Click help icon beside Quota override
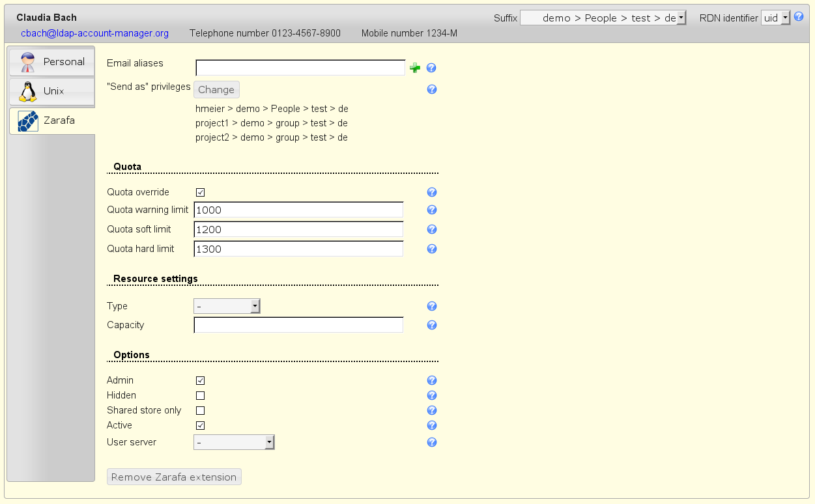The width and height of the screenshot is (815, 504). point(431,192)
